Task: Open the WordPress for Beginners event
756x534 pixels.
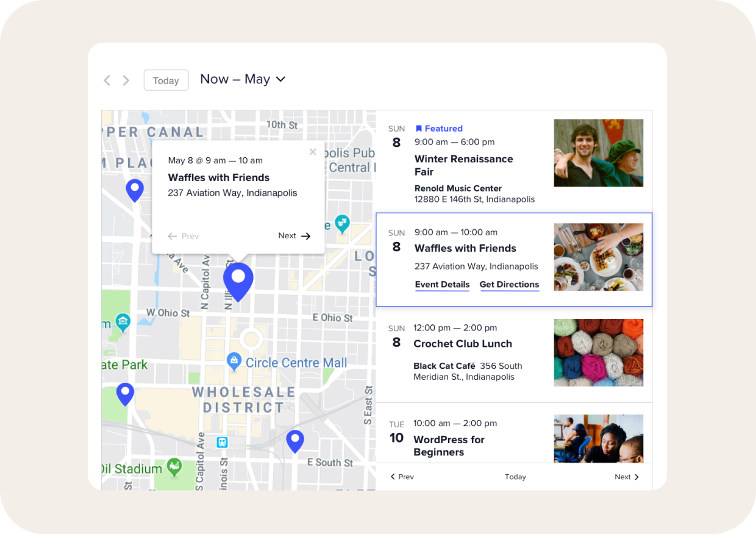Action: (449, 446)
